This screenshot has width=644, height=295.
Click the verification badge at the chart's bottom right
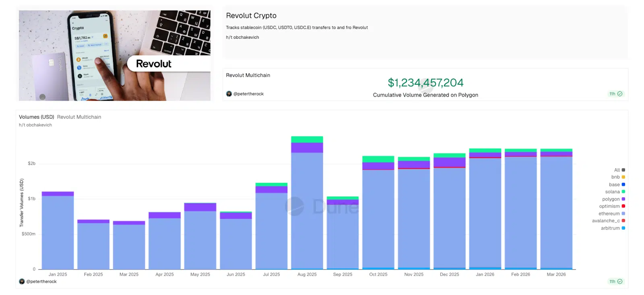pos(620,281)
